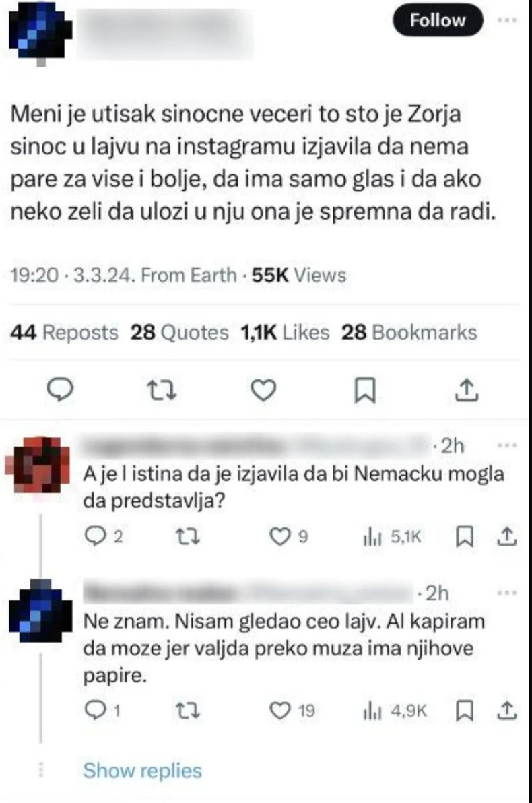
Task: Bookmark the main post
Action: tap(364, 390)
